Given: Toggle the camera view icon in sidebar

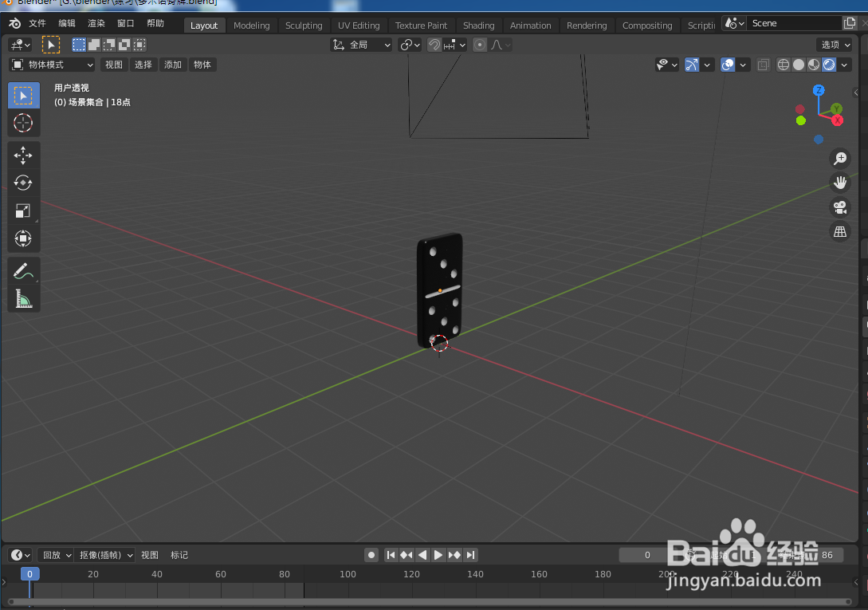Looking at the screenshot, I should [840, 207].
